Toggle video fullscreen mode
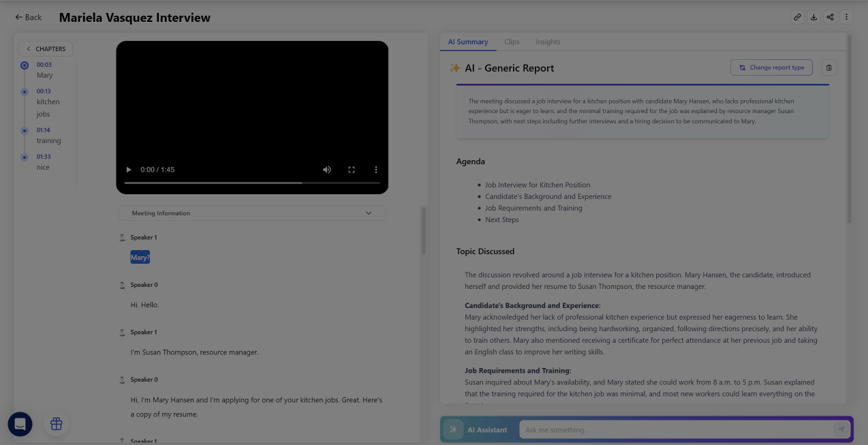The height and width of the screenshot is (445, 868). point(352,170)
